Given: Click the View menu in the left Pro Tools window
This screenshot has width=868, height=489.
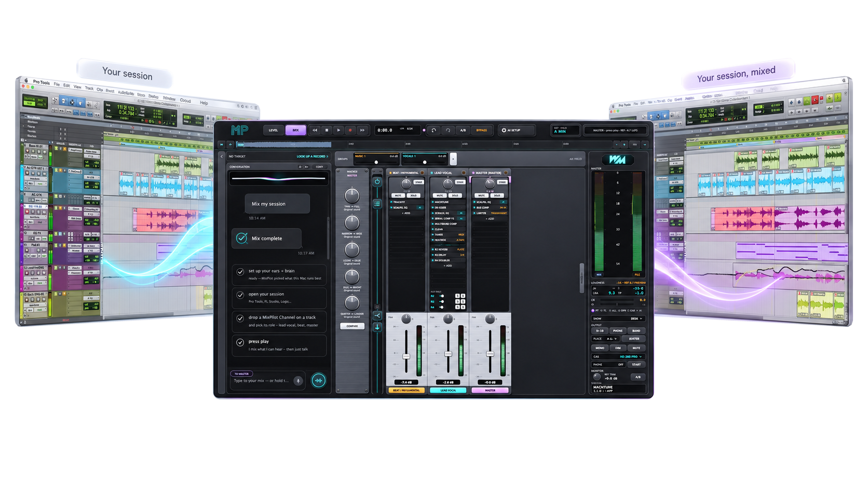Looking at the screenshot, I should pyautogui.click(x=77, y=87).
